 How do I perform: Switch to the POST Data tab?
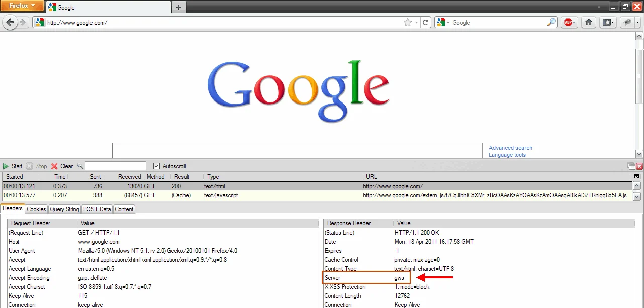pos(97,209)
